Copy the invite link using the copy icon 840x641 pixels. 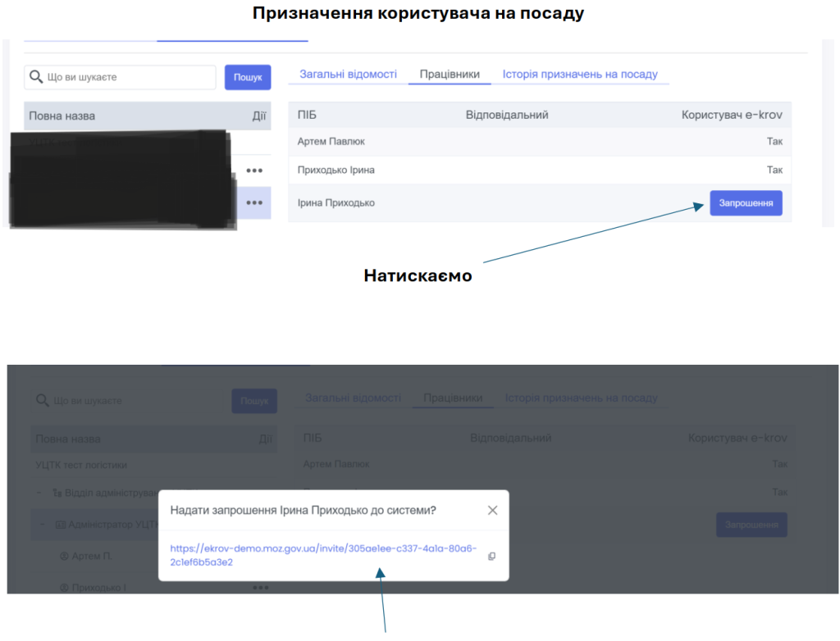pos(491,556)
